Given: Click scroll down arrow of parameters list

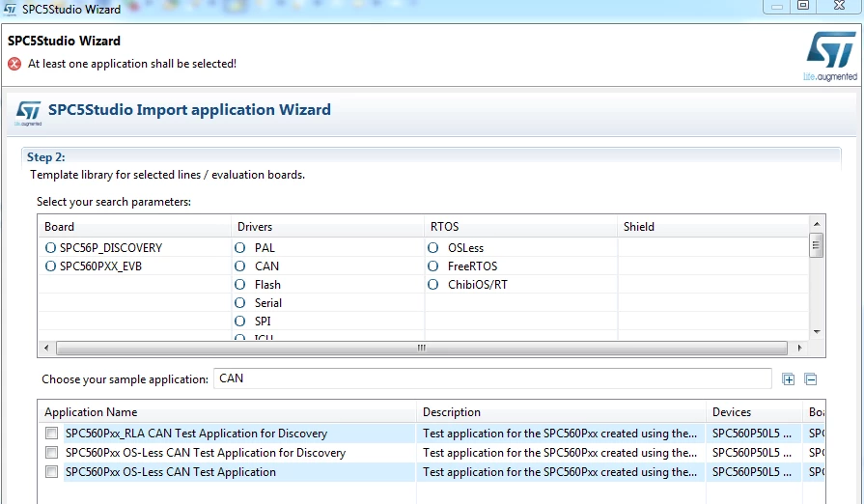Looking at the screenshot, I should tap(817, 332).
